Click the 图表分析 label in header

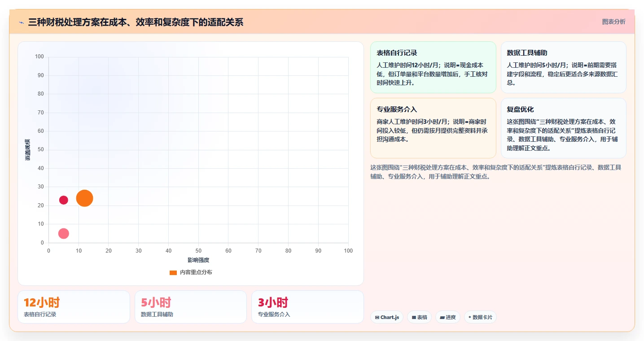pyautogui.click(x=613, y=22)
